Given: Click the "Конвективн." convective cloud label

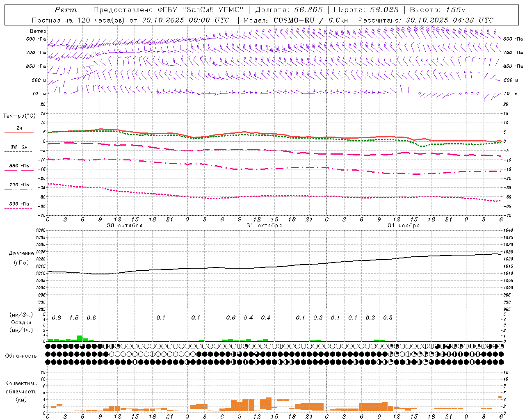Looking at the screenshot, I should (x=21, y=383).
